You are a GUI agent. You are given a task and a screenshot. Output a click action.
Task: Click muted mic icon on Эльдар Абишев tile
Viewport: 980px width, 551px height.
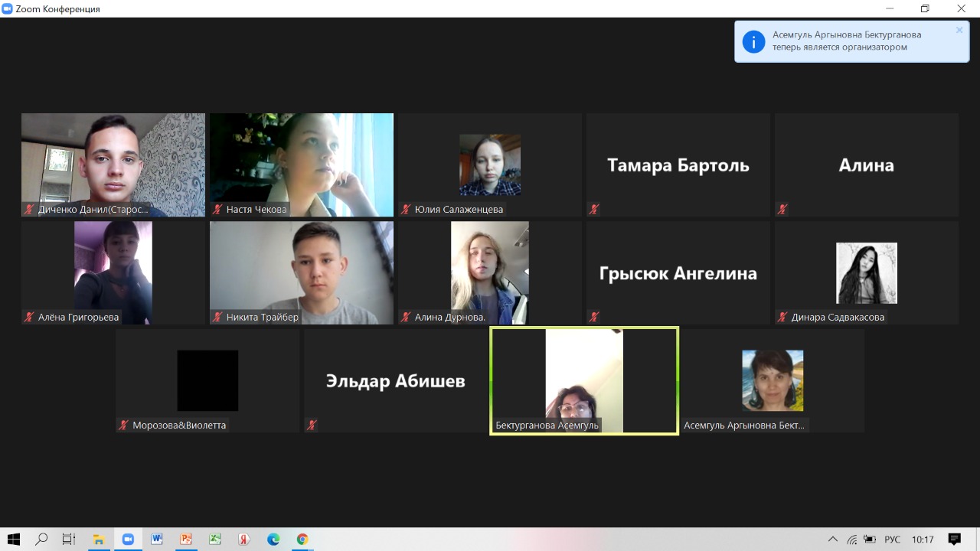(x=312, y=425)
